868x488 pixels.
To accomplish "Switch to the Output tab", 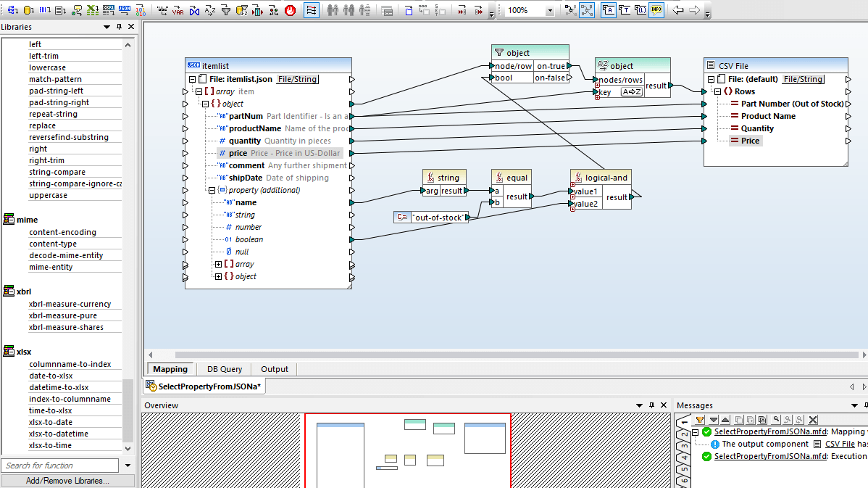I will coord(274,369).
